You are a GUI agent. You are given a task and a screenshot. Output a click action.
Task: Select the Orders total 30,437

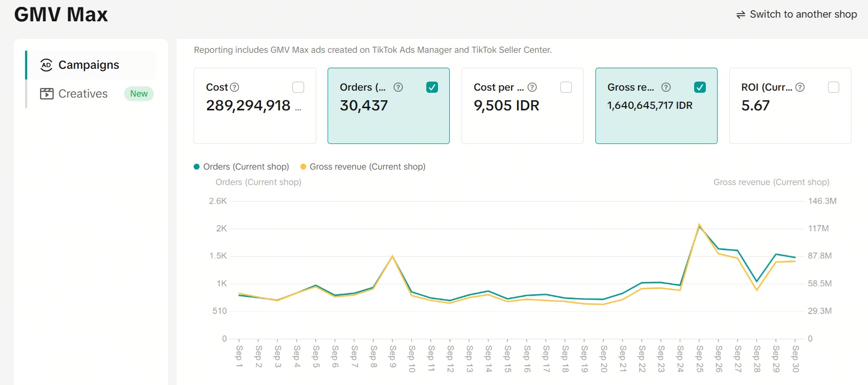click(x=364, y=106)
